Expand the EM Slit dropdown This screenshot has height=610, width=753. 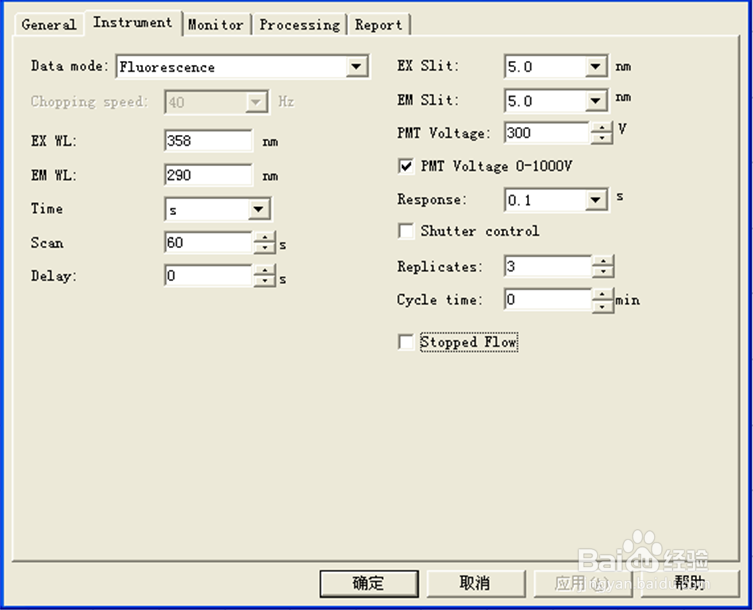coord(595,101)
